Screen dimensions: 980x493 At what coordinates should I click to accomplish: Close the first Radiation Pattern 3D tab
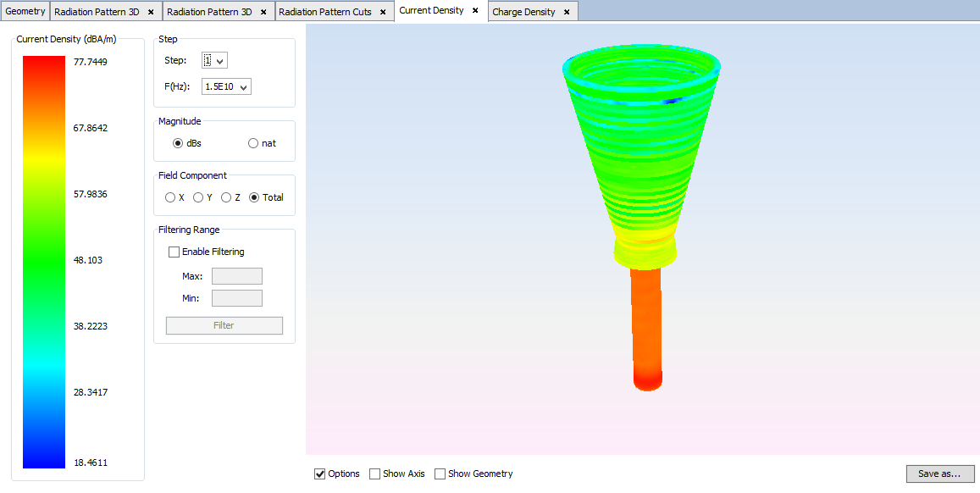tap(151, 12)
